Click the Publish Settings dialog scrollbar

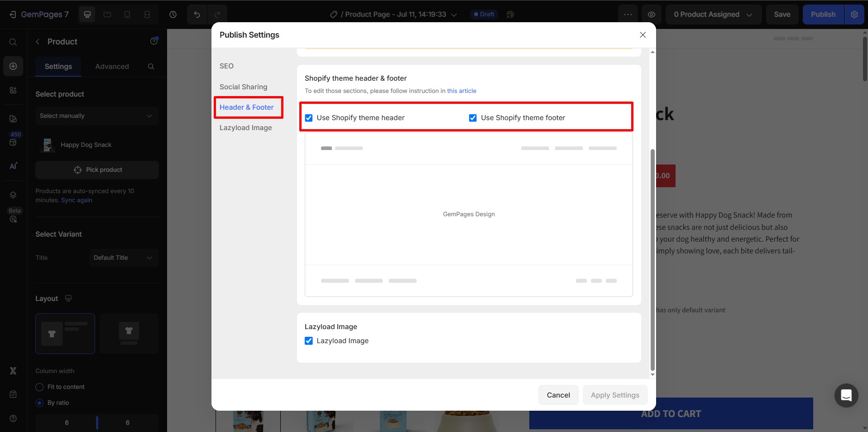652,258
